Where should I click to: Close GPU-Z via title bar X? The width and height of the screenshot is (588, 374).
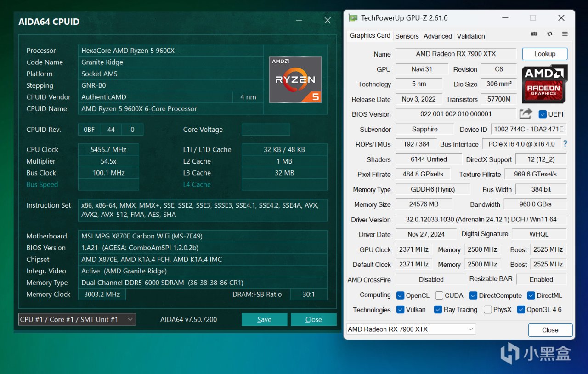point(561,18)
